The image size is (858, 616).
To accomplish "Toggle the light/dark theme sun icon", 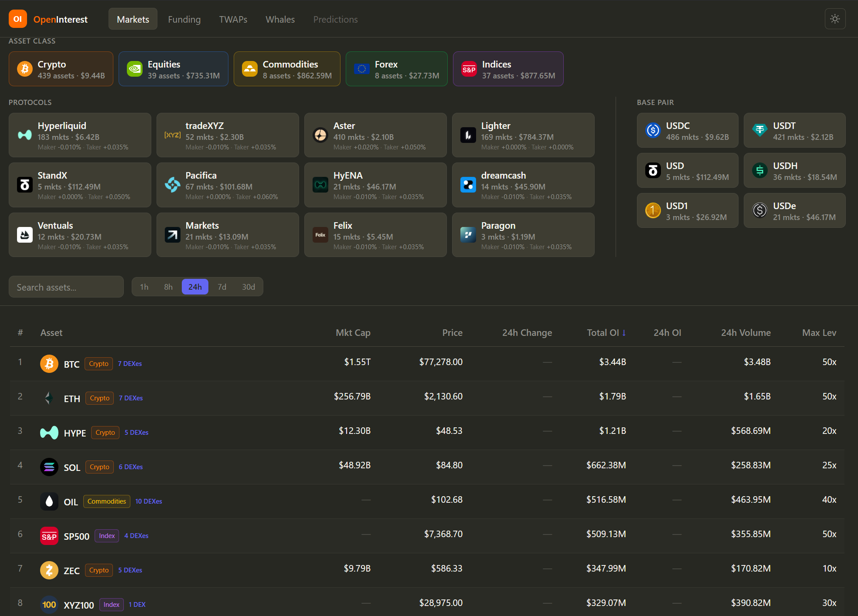I will coord(835,19).
